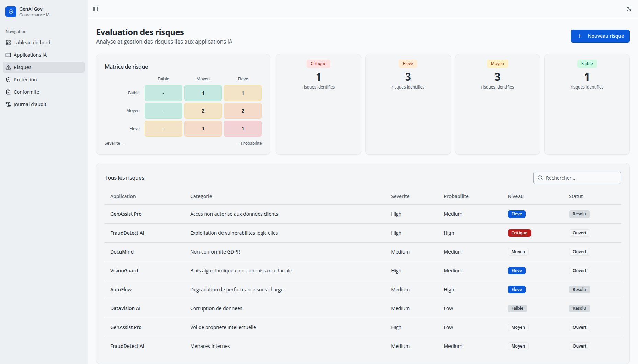Click the GenAI Gov shield logo
Screen dimensions: 638x364
click(x=11, y=12)
